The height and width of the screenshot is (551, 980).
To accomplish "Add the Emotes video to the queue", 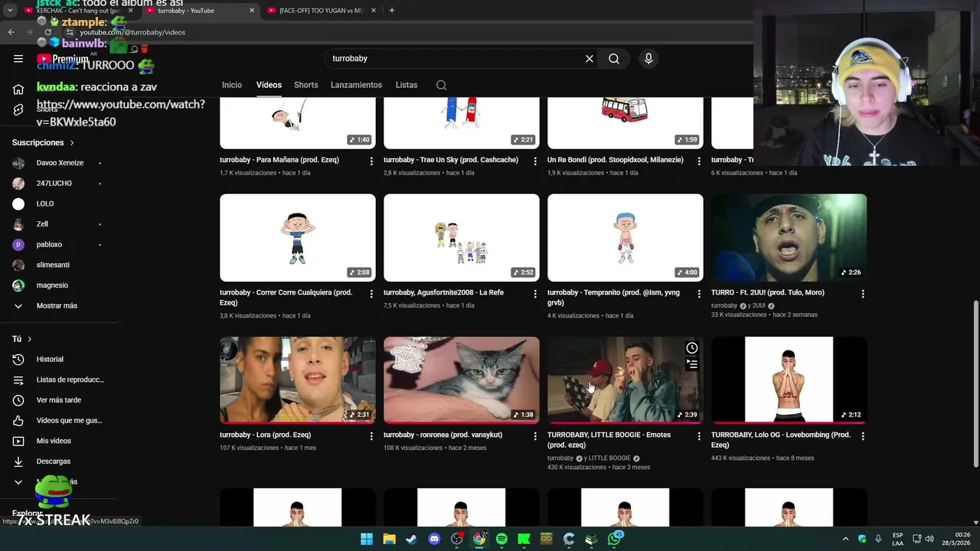I will coord(692,364).
